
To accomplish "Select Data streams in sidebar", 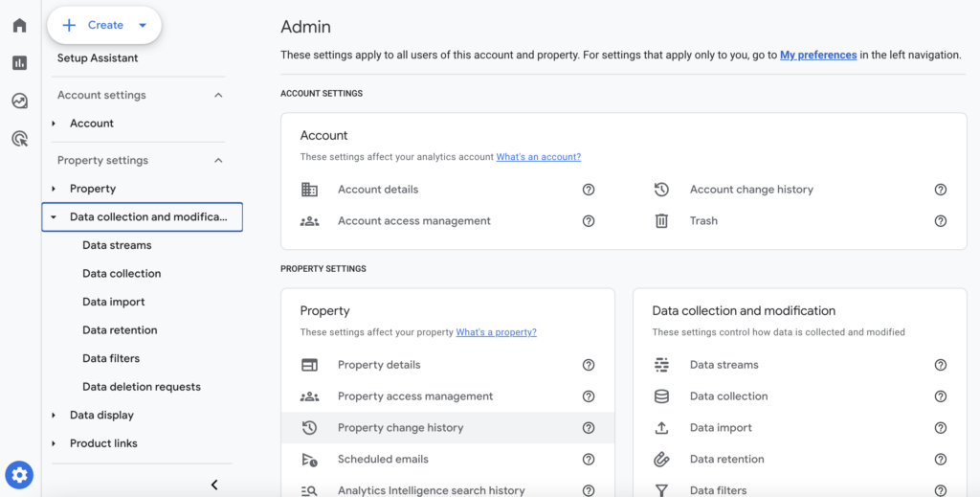I will (x=117, y=245).
